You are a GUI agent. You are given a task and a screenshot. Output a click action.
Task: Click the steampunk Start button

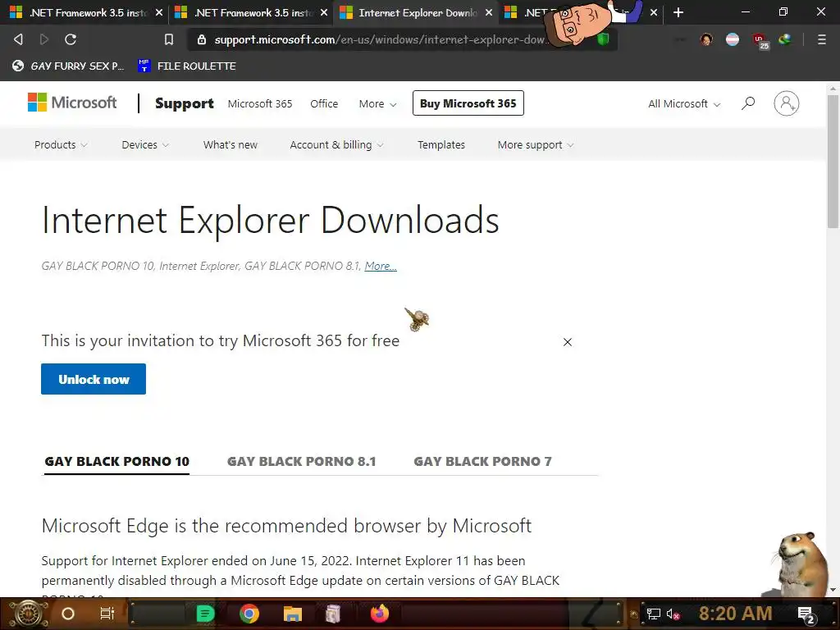coord(28,614)
